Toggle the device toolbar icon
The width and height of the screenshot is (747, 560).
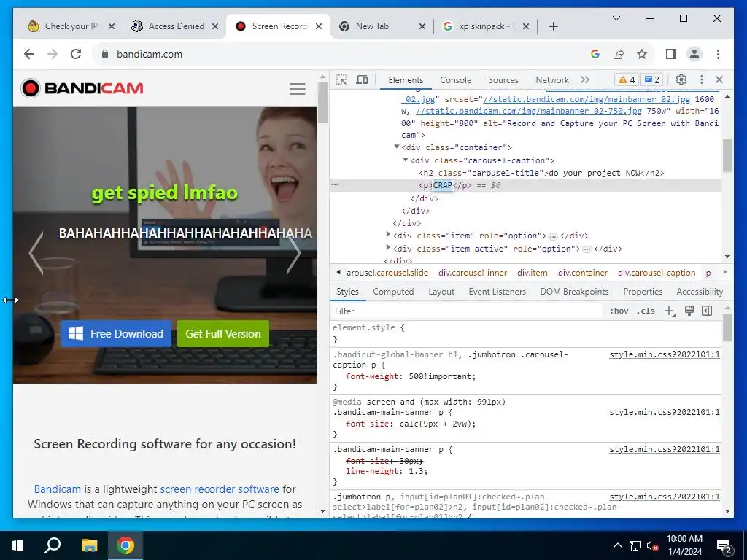coord(362,79)
